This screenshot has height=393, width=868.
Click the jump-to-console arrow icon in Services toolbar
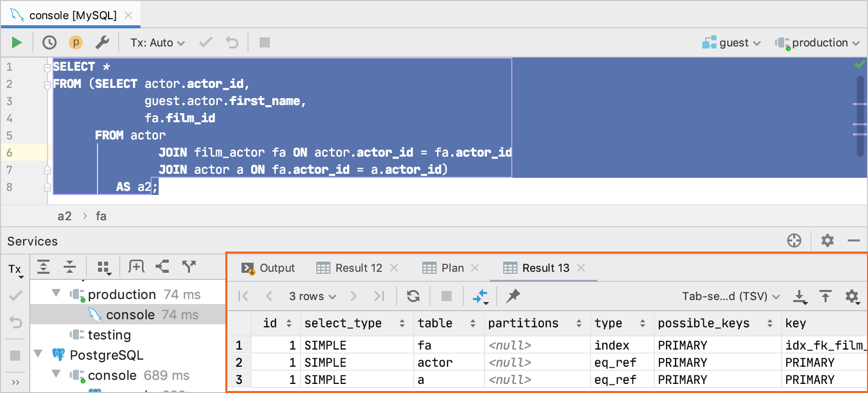(162, 267)
